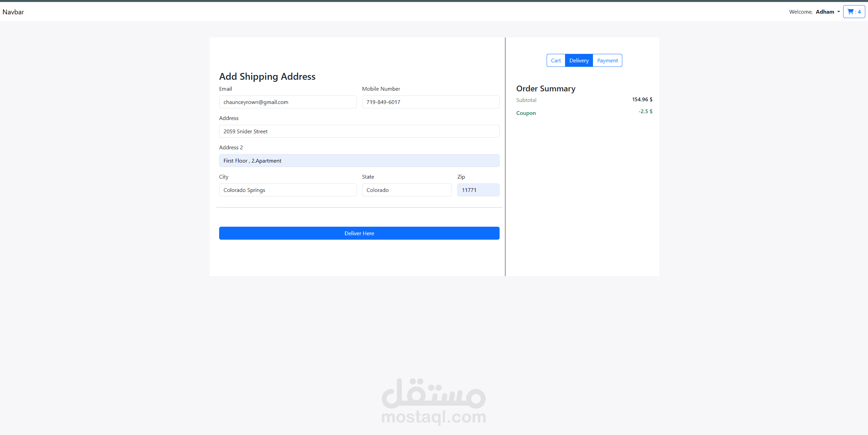Click the Order Summary heading
Image resolution: width=868 pixels, height=435 pixels.
click(546, 89)
